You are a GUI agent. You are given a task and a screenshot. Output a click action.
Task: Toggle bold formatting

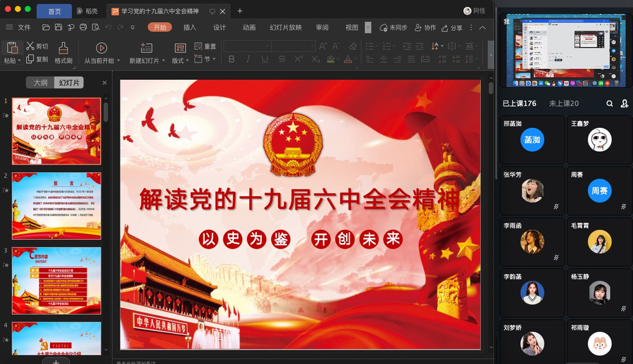pyautogui.click(x=231, y=60)
